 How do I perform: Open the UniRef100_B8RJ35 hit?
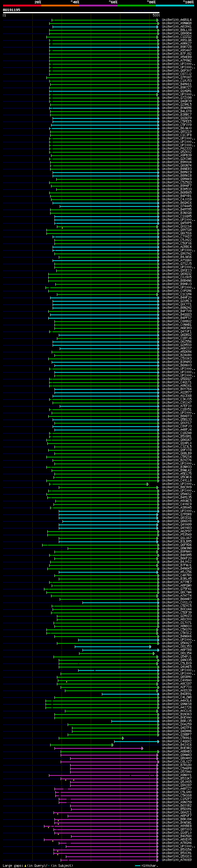tap(176, 721)
